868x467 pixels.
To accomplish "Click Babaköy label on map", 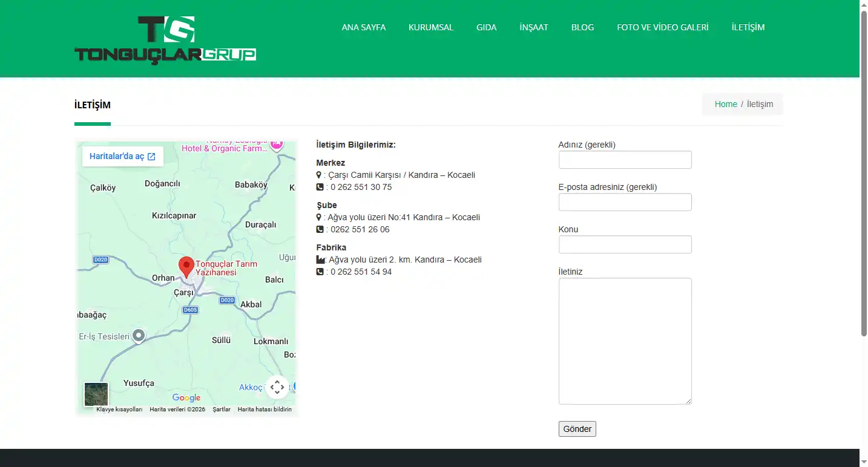I will 251,185.
